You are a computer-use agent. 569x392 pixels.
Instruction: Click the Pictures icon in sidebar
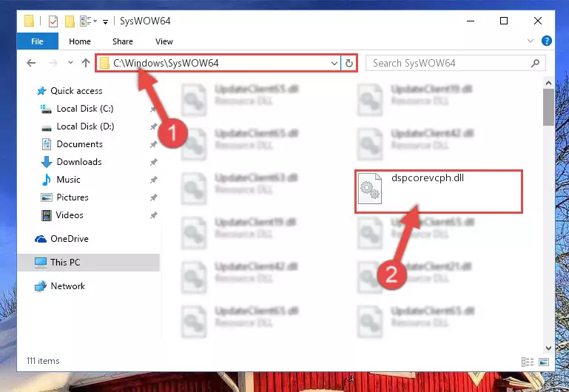47,197
